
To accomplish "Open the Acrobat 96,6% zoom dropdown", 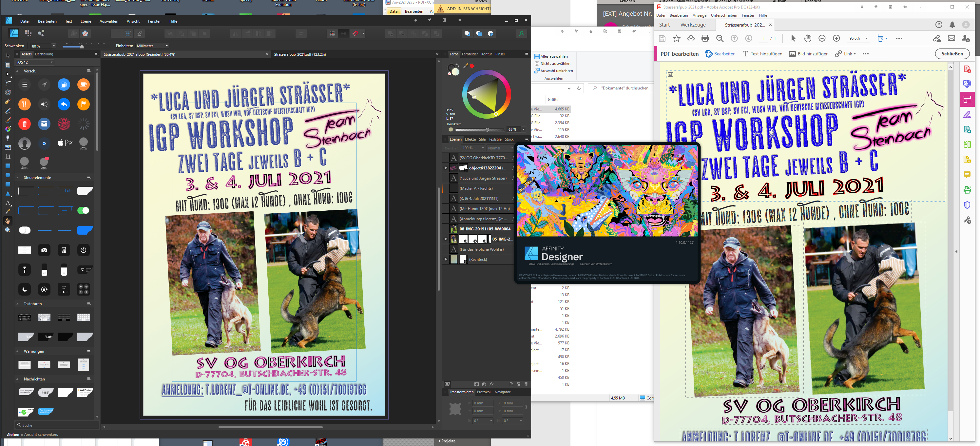I will [x=866, y=38].
